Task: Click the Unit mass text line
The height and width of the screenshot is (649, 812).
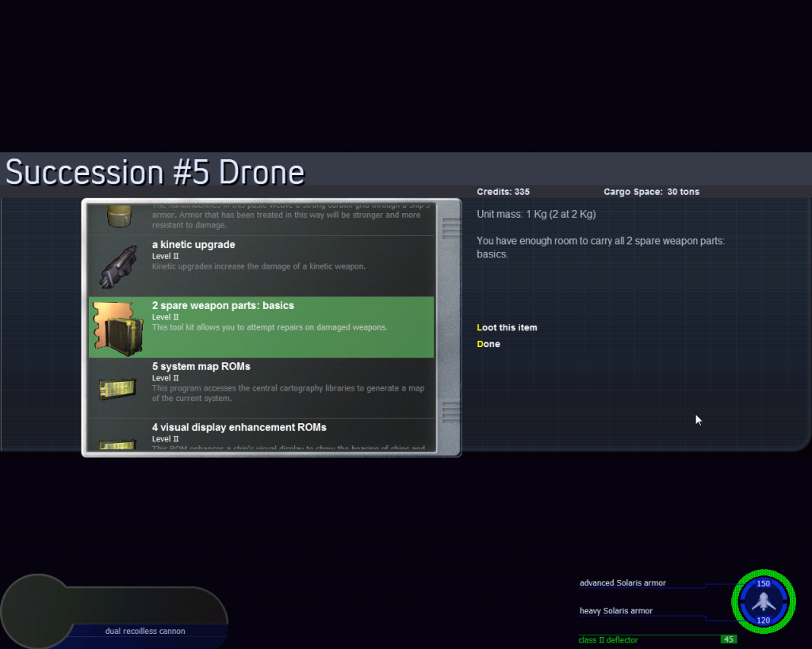Action: pos(536,214)
